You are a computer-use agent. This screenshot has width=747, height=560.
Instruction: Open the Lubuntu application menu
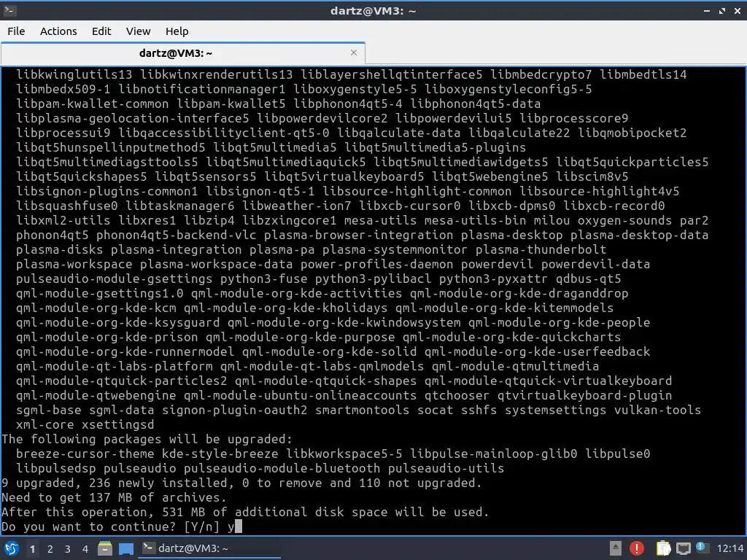point(11,548)
